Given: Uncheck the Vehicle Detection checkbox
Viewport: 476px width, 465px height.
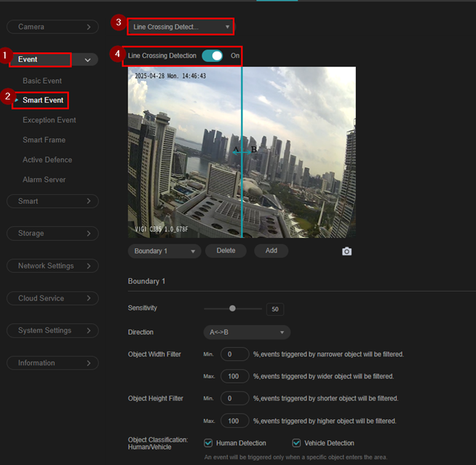Looking at the screenshot, I should pyautogui.click(x=296, y=443).
